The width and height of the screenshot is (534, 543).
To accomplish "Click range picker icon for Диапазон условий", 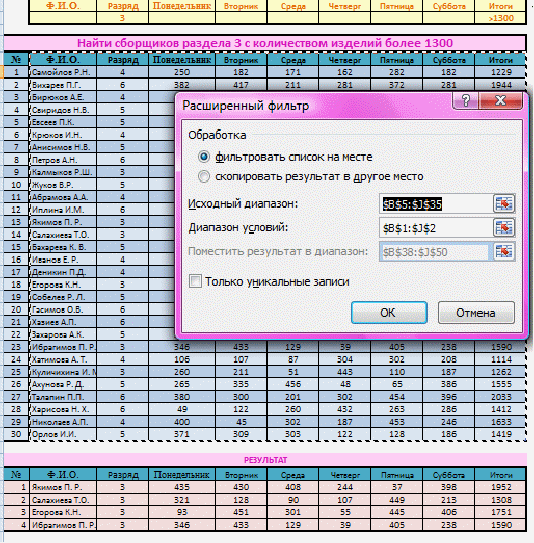I will (x=504, y=228).
